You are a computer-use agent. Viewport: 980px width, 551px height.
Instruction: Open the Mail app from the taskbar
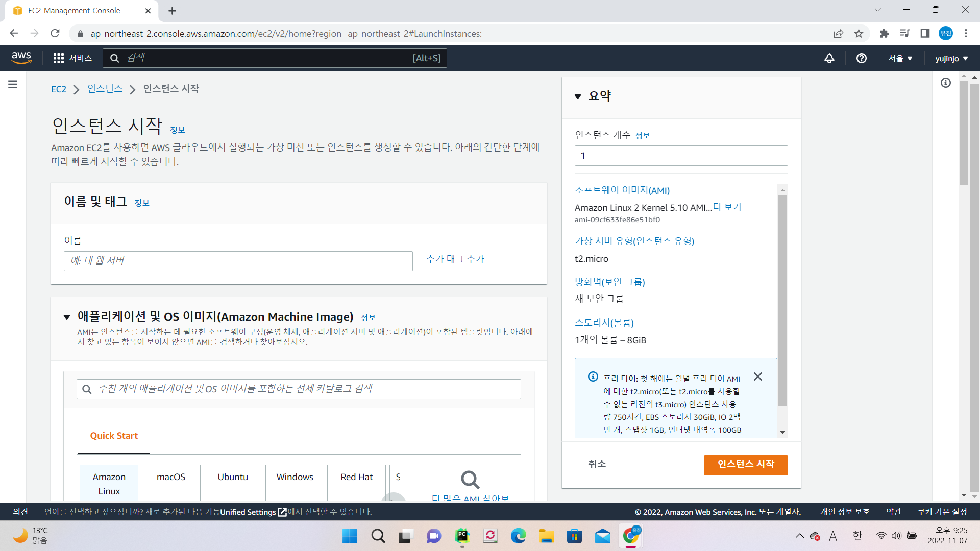[603, 536]
